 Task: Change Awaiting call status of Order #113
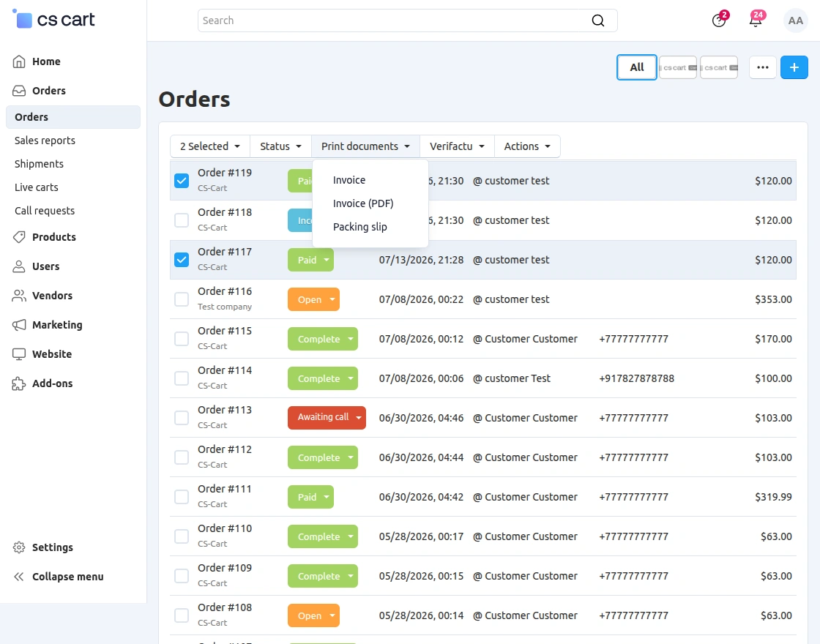327,418
